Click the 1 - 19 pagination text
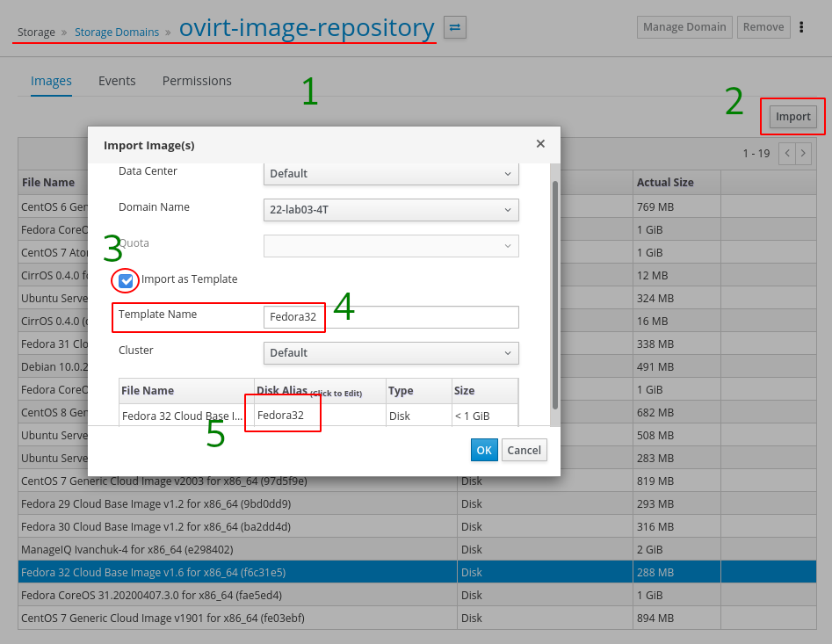The image size is (832, 644). pos(756,153)
